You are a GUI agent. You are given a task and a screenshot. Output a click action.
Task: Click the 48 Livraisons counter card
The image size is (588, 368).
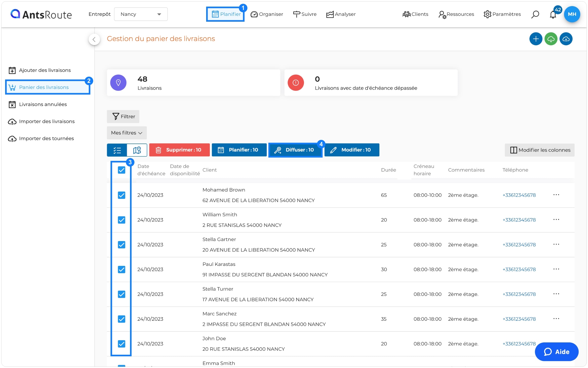(x=193, y=83)
